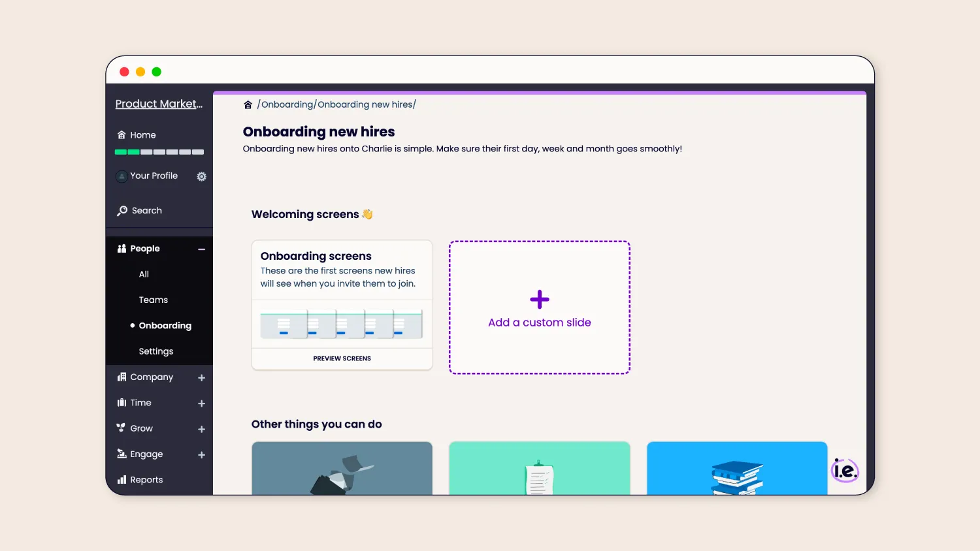Click the People section icon
980x551 pixels.
tap(122, 249)
